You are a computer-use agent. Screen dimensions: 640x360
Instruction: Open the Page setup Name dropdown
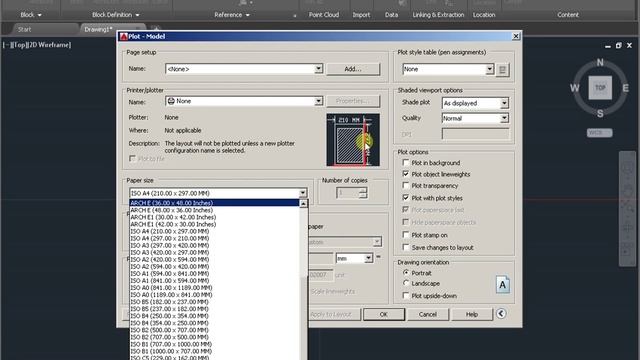coord(318,69)
